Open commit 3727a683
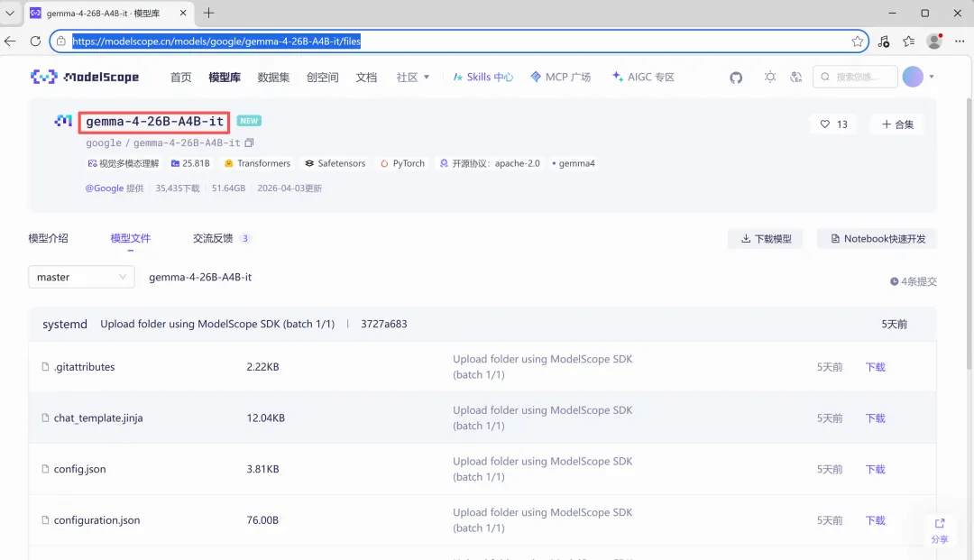The image size is (974, 560). [384, 324]
